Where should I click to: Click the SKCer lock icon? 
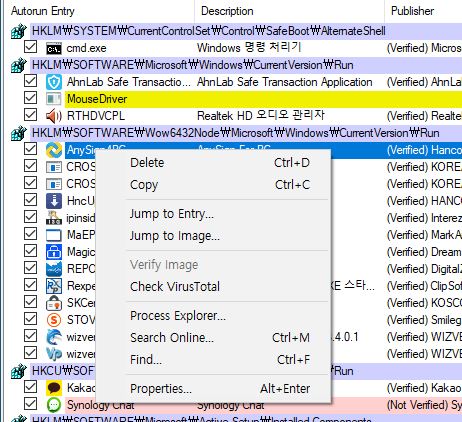click(54, 303)
